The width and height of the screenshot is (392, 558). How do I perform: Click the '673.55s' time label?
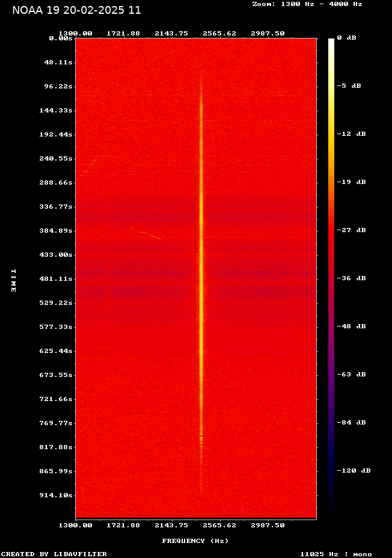coord(56,375)
